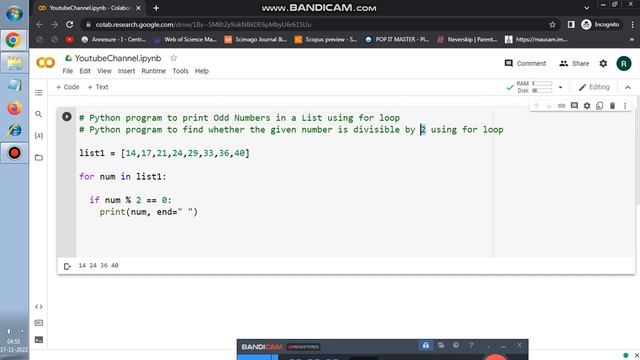Expand RAM and Disk resources dropdown
Viewport: 640px width, 360px height.
point(560,87)
